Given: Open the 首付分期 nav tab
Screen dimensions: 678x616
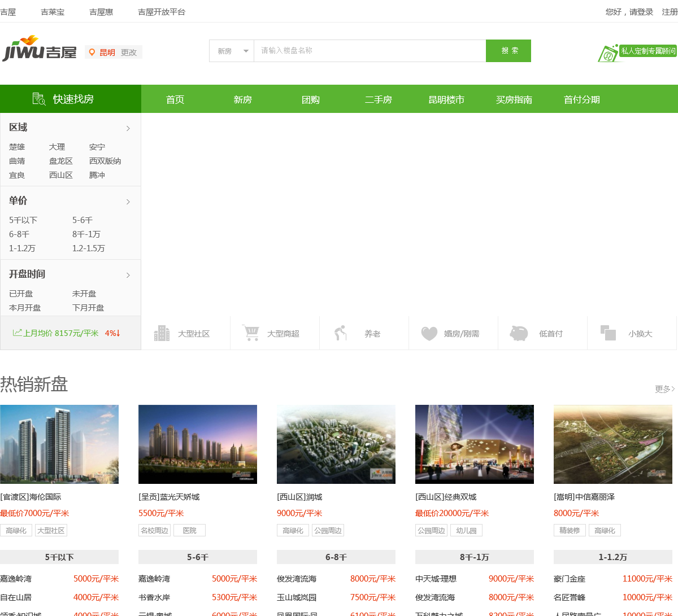Looking at the screenshot, I should (582, 99).
